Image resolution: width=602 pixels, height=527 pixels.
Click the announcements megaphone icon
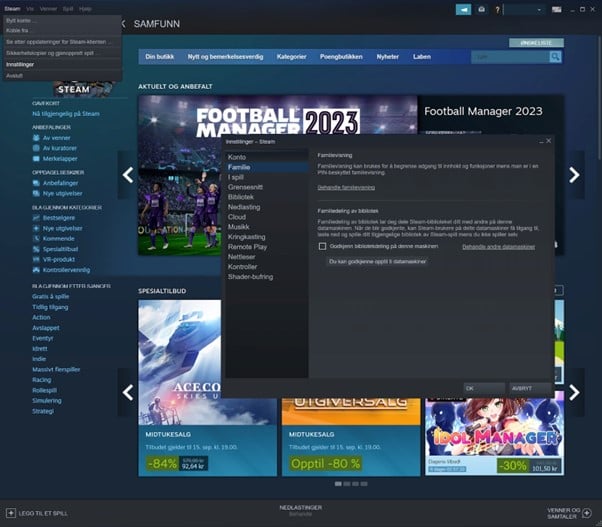pos(463,10)
